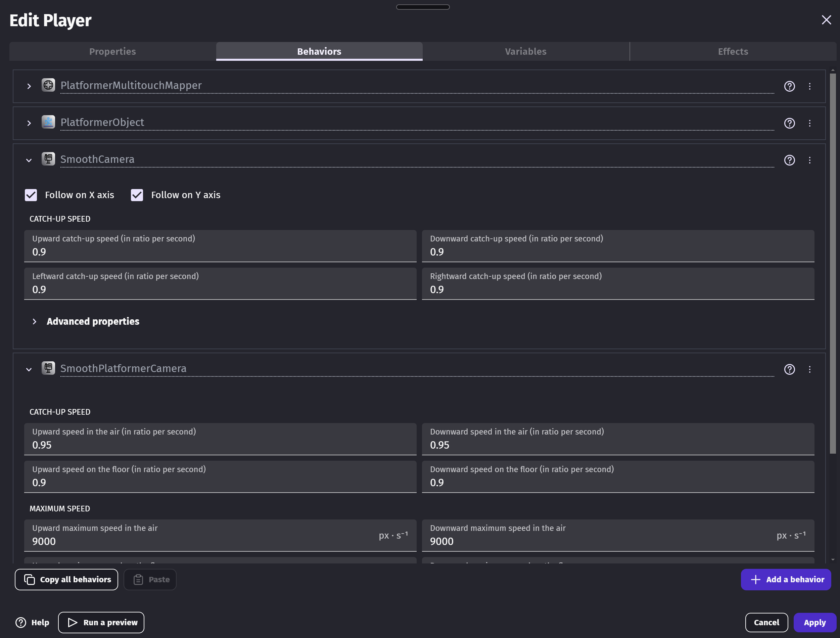Edit Upward catch-up speed field
This screenshot has height=638, width=840.
pyautogui.click(x=220, y=246)
